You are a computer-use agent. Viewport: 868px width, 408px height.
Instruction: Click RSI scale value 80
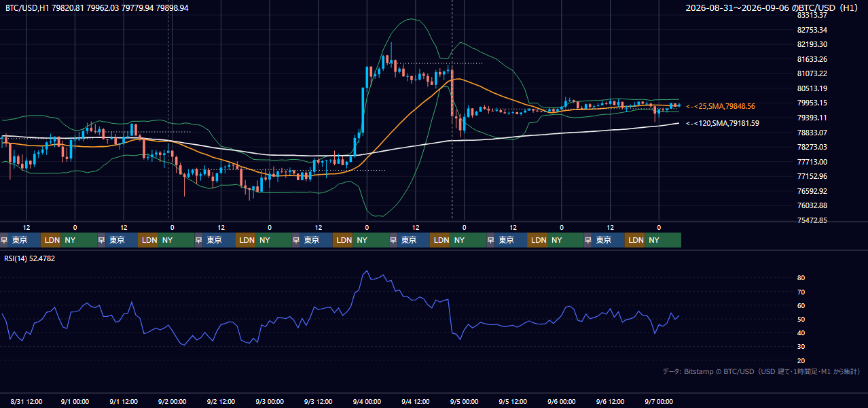[x=801, y=278]
